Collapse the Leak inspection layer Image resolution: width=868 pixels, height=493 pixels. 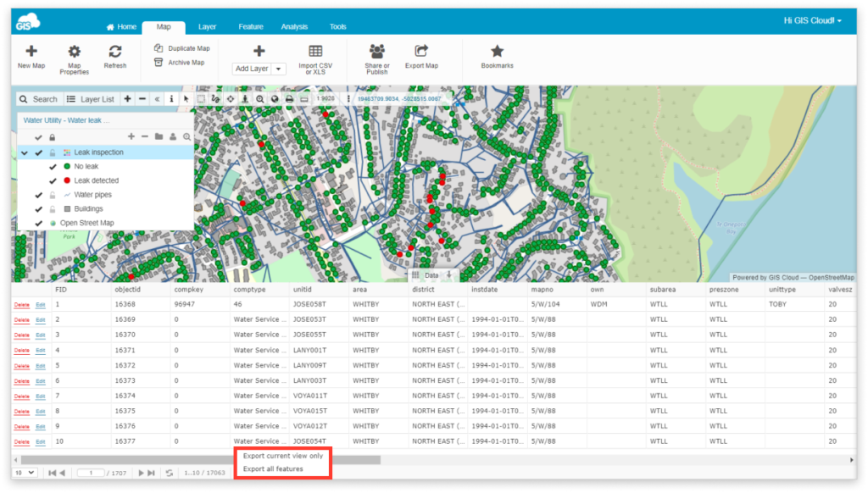coord(25,152)
